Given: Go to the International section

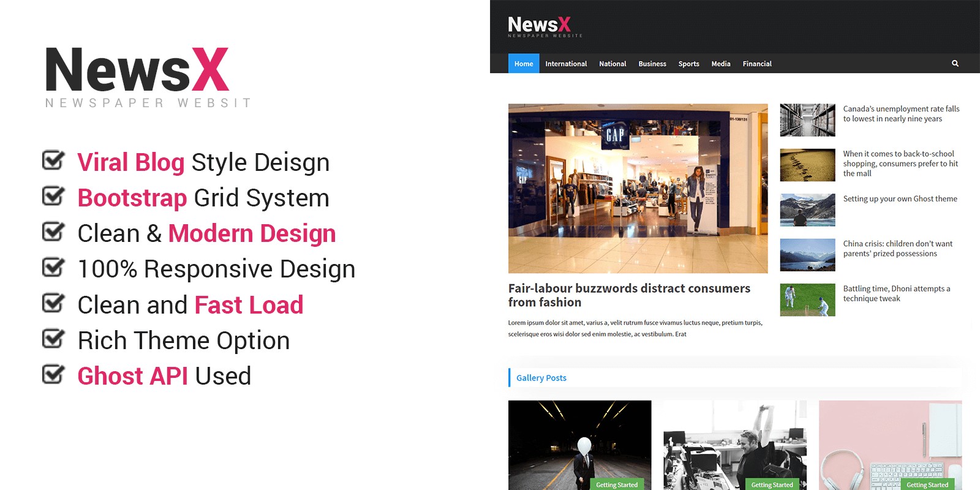Looking at the screenshot, I should [x=566, y=64].
